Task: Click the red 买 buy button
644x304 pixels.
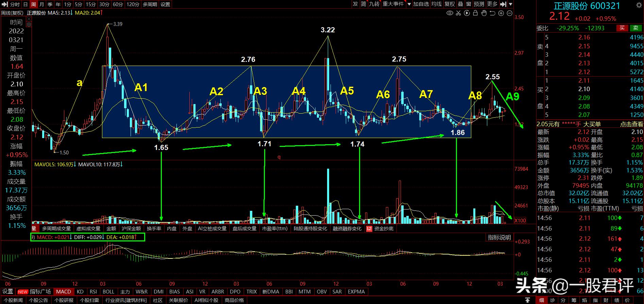Action: tap(622, 28)
